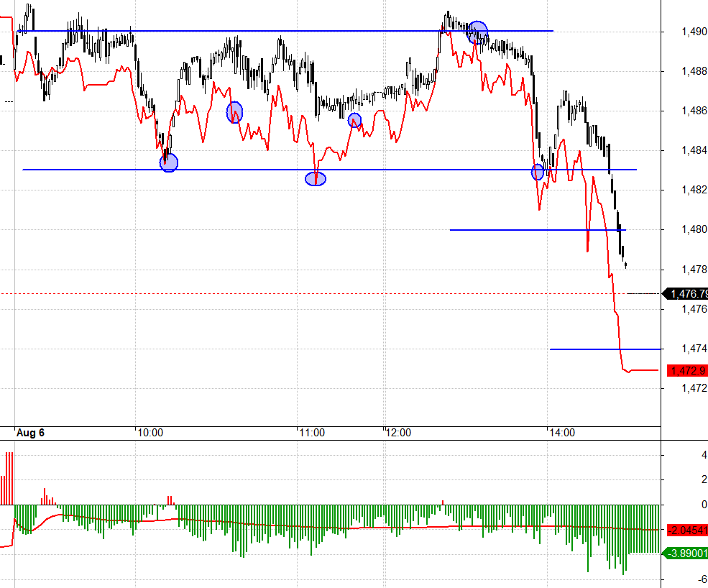Click the small blue circle between 11:00 and 12:00
The height and width of the screenshot is (588, 708).
(354, 120)
